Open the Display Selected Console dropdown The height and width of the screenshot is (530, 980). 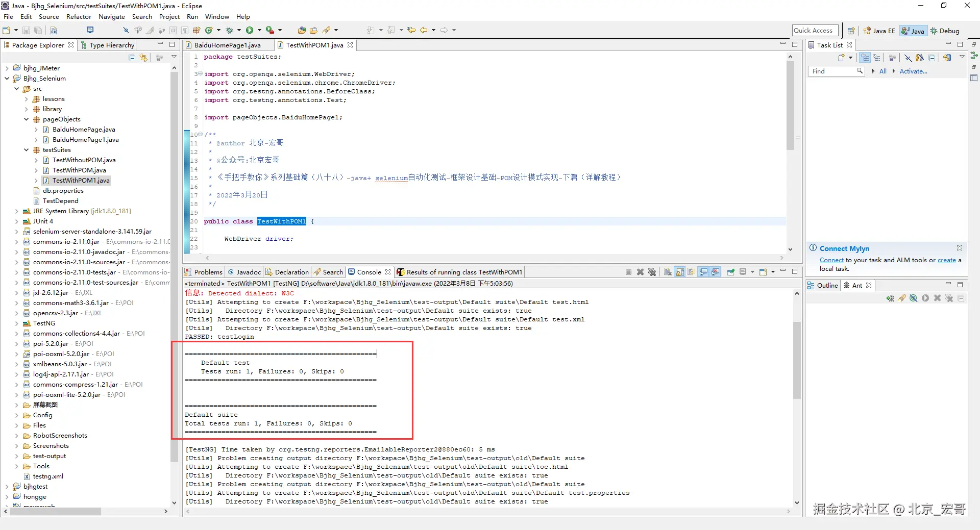(x=752, y=272)
